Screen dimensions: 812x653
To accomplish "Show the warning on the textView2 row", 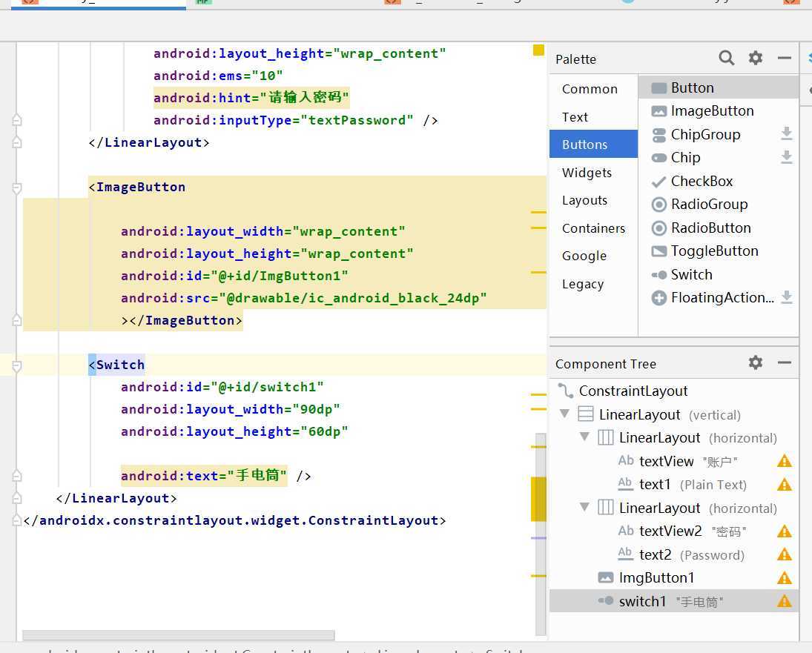I will (785, 531).
